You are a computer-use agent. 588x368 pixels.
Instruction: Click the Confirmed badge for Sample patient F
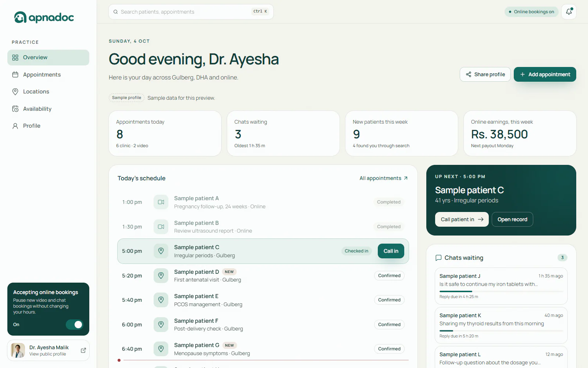pyautogui.click(x=389, y=325)
